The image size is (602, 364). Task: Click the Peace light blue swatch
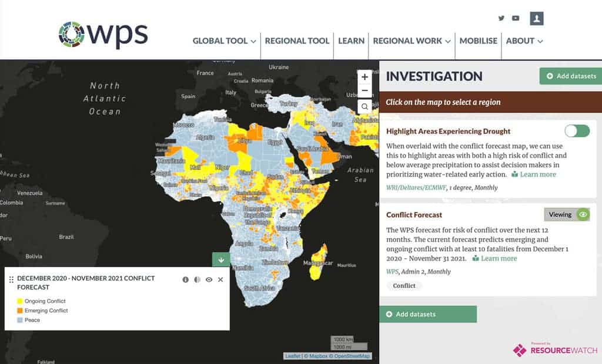pos(20,320)
